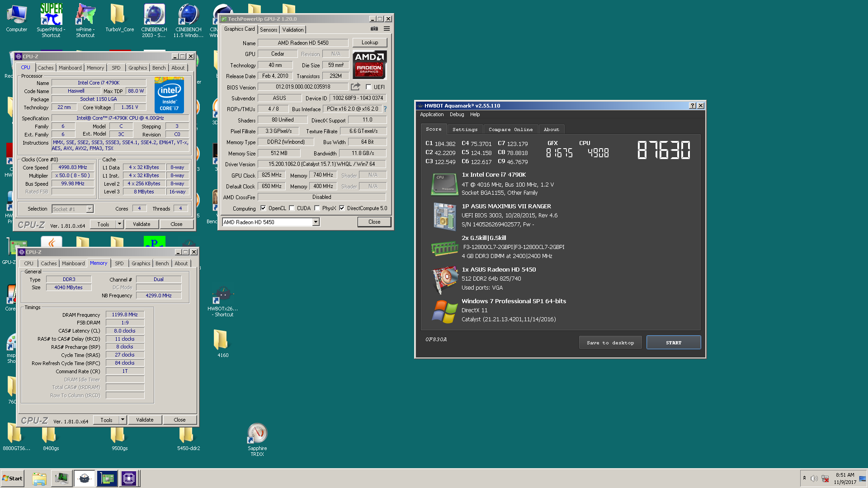Toggle the OpenCL checkbox
868x488 pixels.
tap(263, 208)
